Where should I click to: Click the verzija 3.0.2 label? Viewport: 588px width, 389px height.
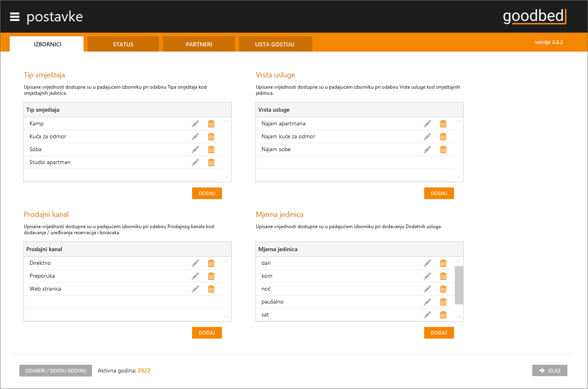549,42
